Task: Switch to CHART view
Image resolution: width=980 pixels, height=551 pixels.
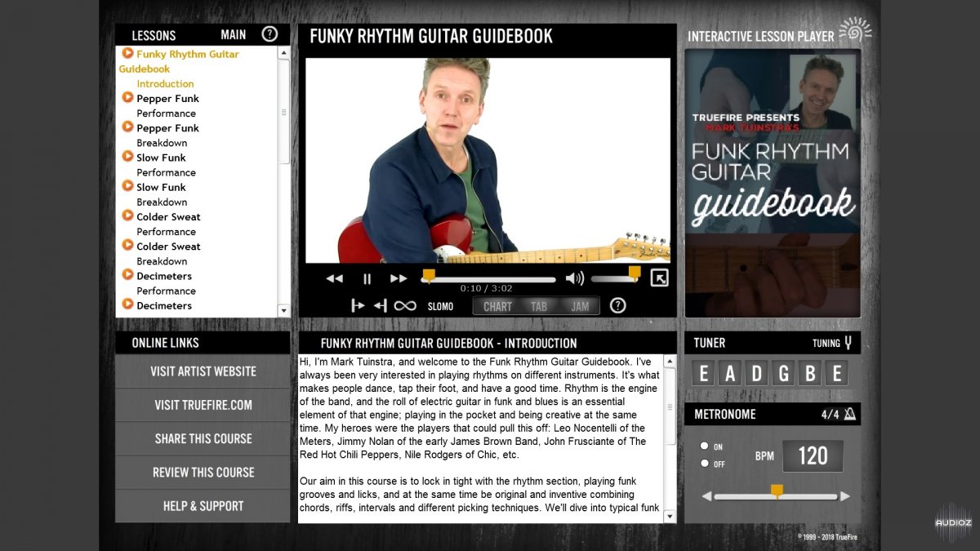Action: [x=497, y=306]
